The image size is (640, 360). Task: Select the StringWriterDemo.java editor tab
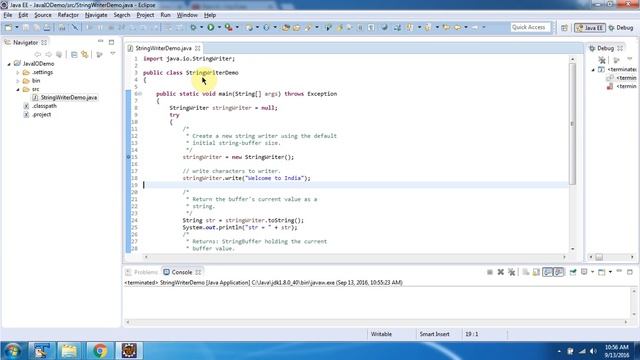point(163,48)
